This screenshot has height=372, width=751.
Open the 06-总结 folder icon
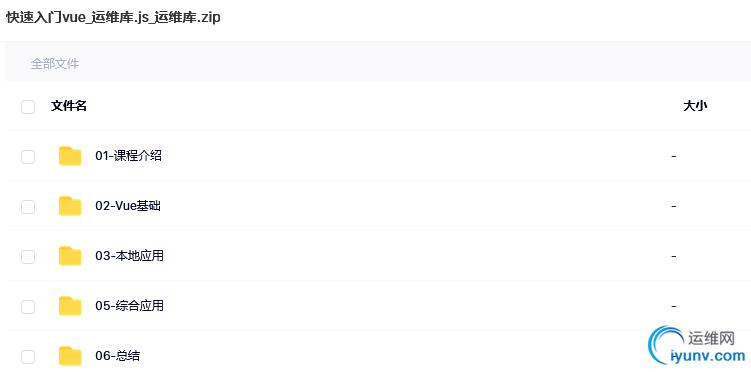(x=70, y=356)
